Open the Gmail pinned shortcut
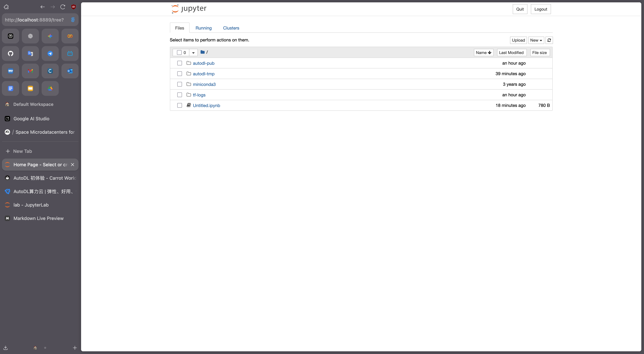 [x=30, y=71]
